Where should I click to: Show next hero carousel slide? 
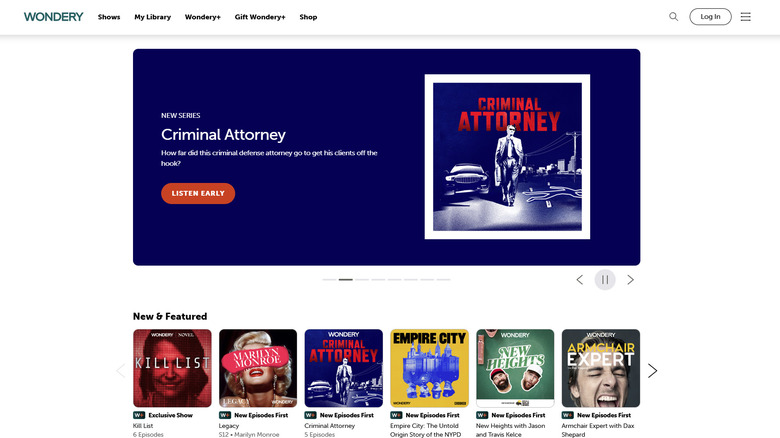(630, 280)
